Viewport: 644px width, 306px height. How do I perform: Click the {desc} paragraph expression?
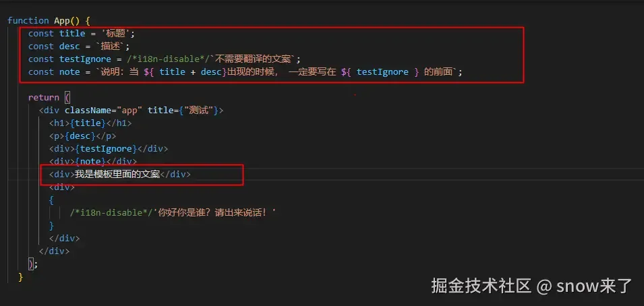pyautogui.click(x=80, y=136)
